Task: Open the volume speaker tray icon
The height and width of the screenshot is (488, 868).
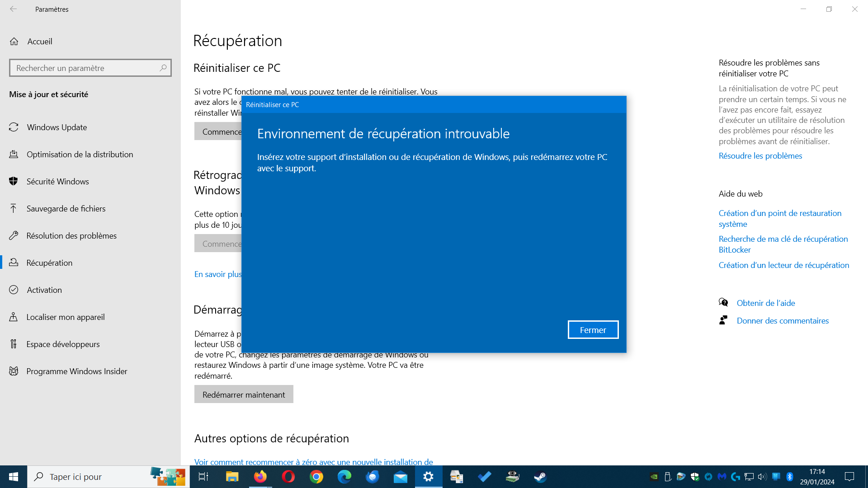Action: coord(762,477)
